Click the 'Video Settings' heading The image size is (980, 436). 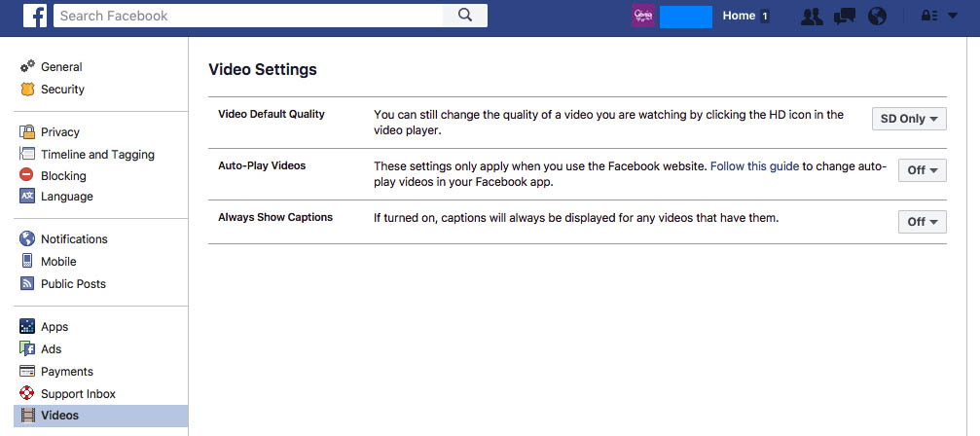click(263, 69)
